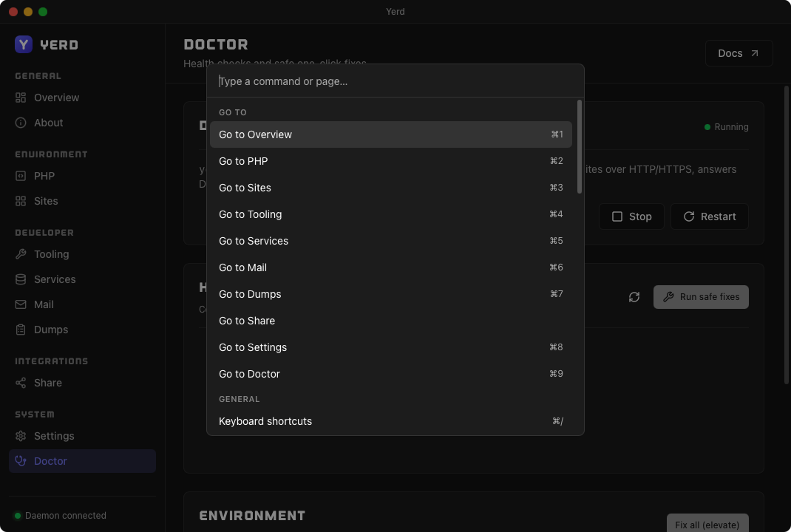Click the wrench icon on Run safe fixes
Screen dimensions: 791x532
[x=668, y=297]
